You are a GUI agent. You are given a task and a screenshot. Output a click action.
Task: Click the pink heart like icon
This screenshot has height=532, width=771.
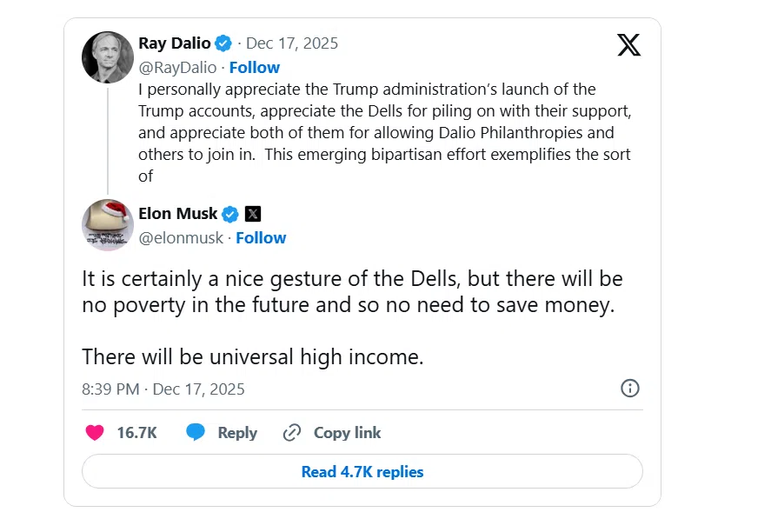[94, 433]
